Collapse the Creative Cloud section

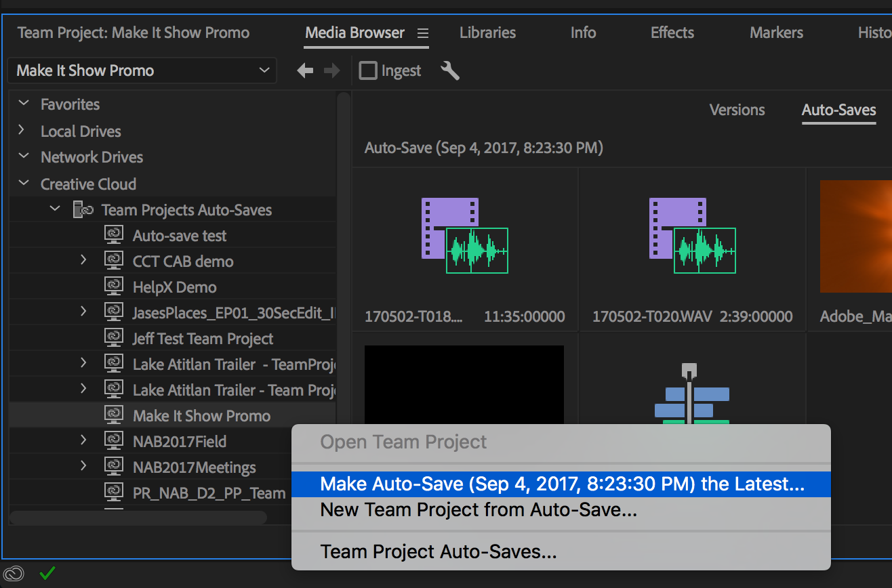(x=24, y=184)
